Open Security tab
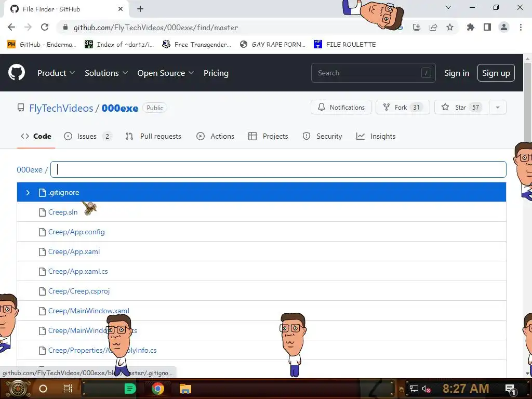This screenshot has height=399, width=532. (x=322, y=136)
